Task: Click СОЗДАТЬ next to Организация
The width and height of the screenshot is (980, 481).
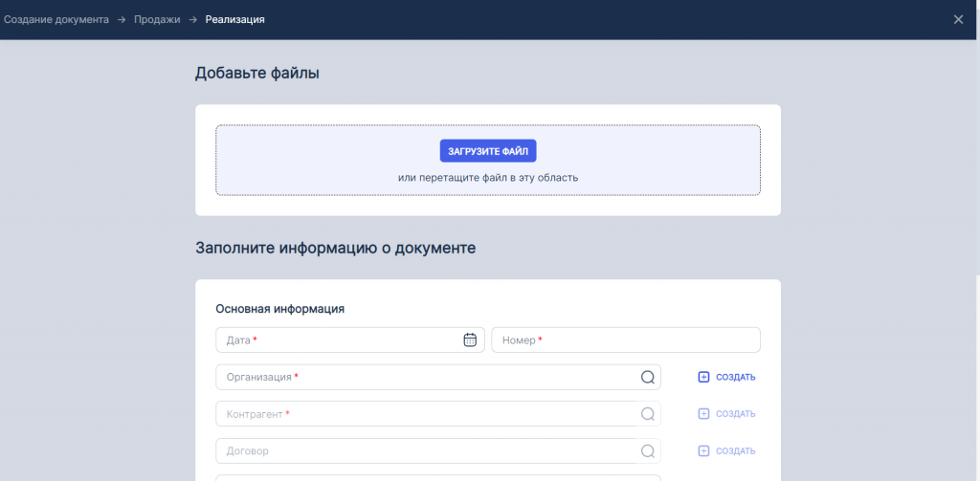Action: tap(736, 378)
